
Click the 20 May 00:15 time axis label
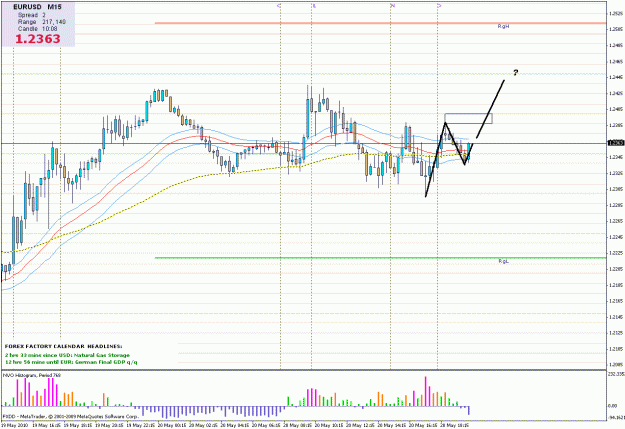[x=172, y=425]
